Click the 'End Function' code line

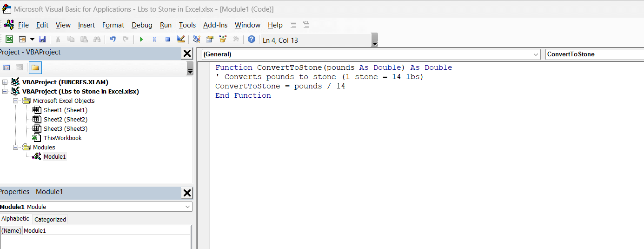(243, 95)
